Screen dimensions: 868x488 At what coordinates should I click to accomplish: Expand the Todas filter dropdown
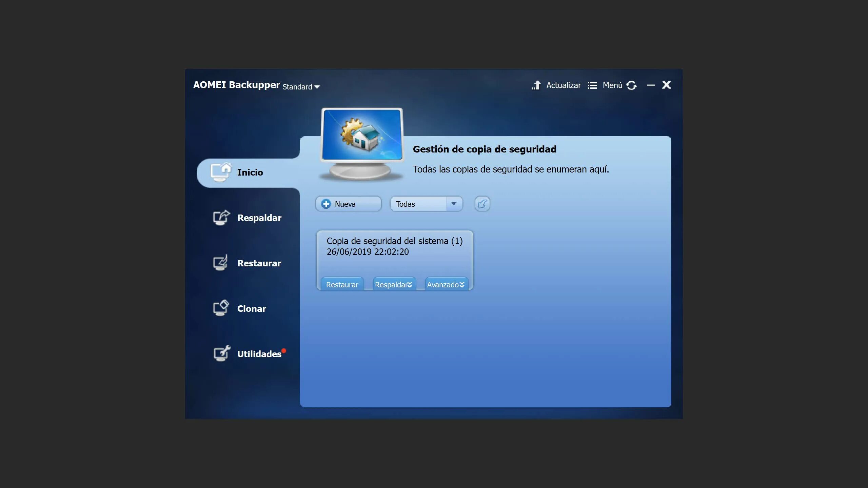454,204
